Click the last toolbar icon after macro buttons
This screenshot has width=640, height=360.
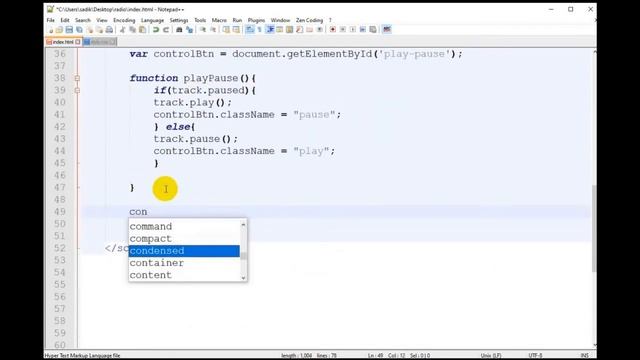point(387,29)
